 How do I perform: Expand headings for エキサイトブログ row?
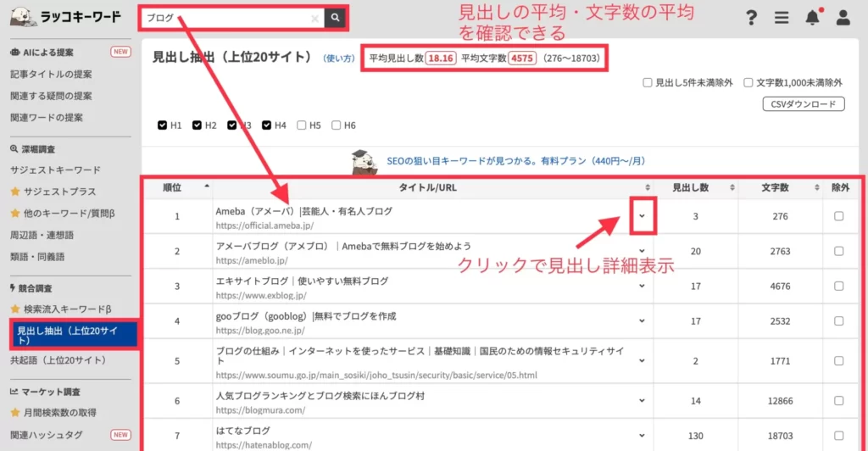tap(643, 286)
